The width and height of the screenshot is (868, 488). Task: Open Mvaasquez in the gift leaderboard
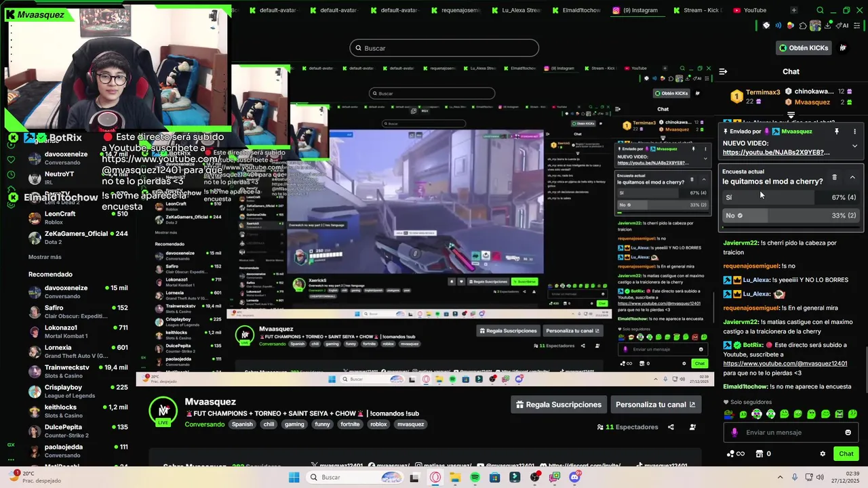tap(812, 102)
